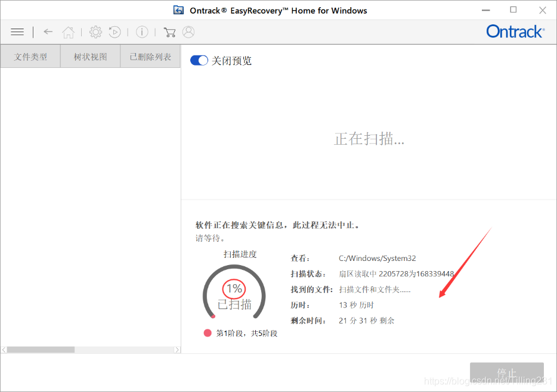Click the EasyRecovery app icon in title bar

click(178, 10)
